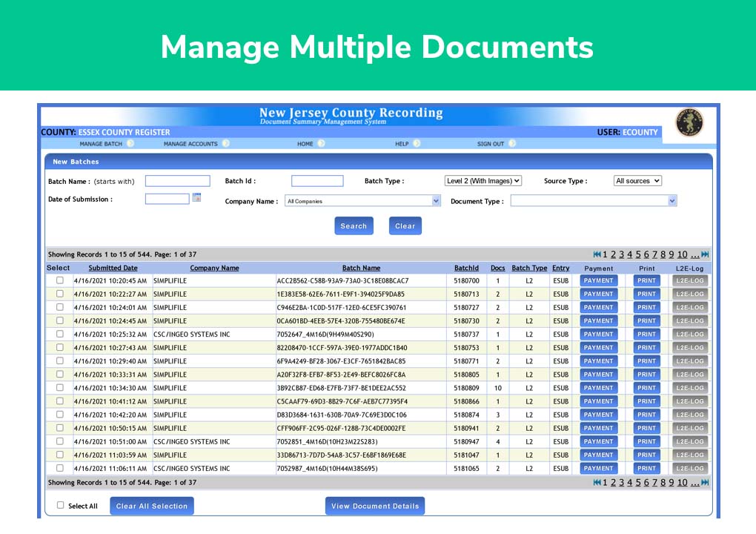The width and height of the screenshot is (756, 534).
Task: Enable the Select All checkbox
Action: 60,505
